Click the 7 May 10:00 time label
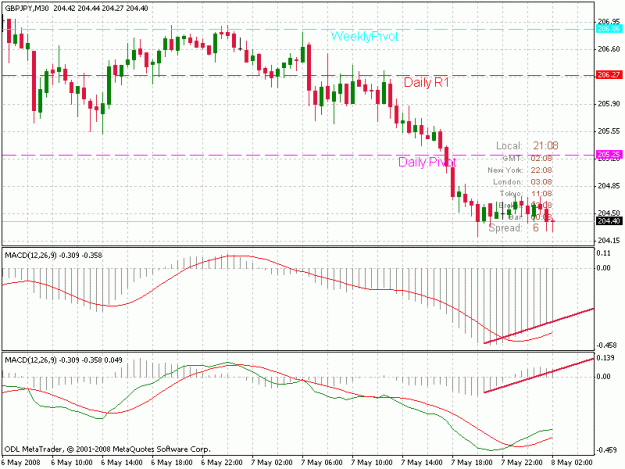Screen dimensions: 625x469 click(372, 463)
